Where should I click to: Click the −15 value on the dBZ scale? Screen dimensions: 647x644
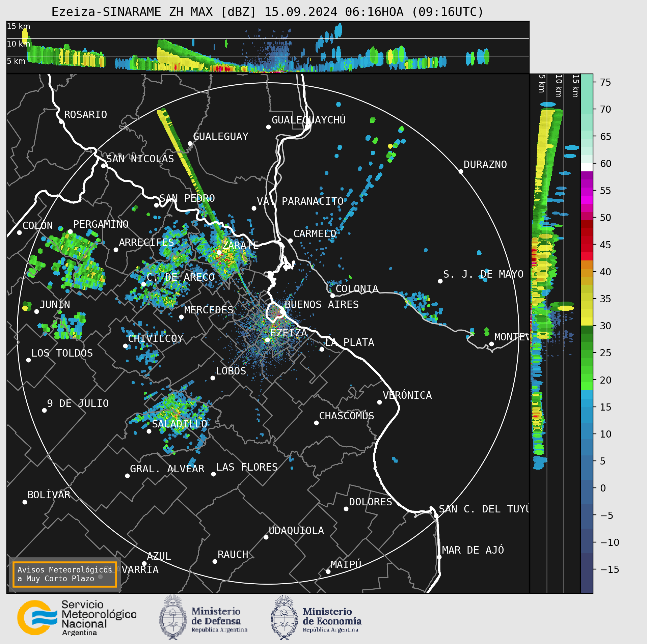[610, 569]
